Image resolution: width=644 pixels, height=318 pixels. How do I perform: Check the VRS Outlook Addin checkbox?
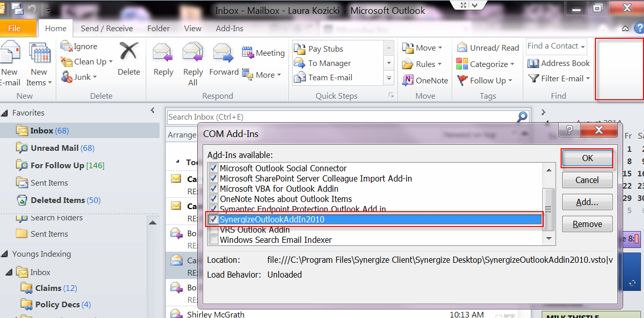pyautogui.click(x=213, y=230)
